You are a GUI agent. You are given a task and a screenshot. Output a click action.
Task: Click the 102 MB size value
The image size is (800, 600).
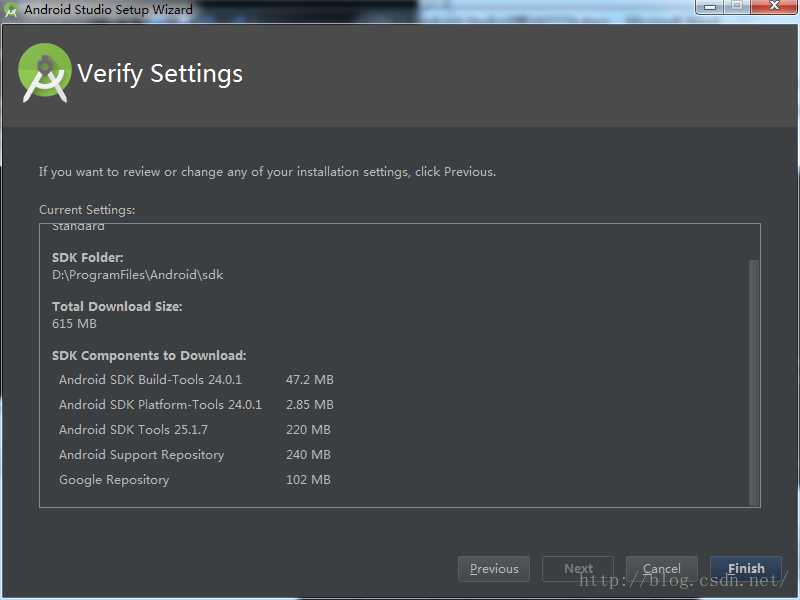(x=308, y=480)
